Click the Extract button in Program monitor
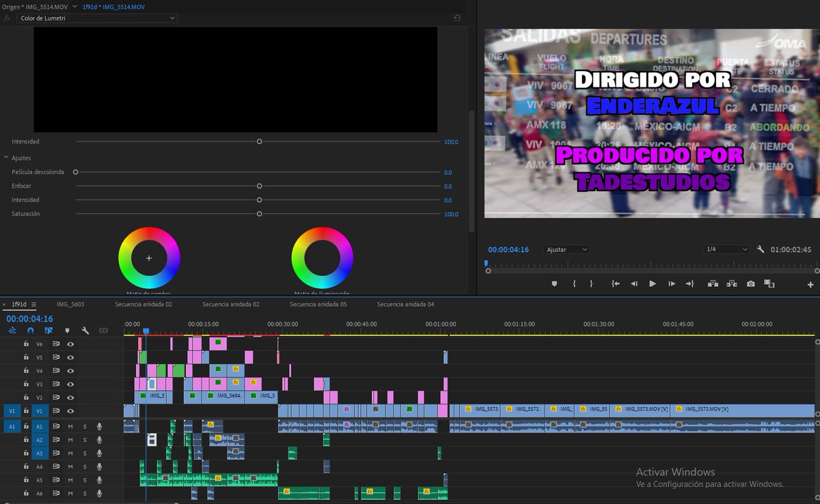 click(x=732, y=283)
